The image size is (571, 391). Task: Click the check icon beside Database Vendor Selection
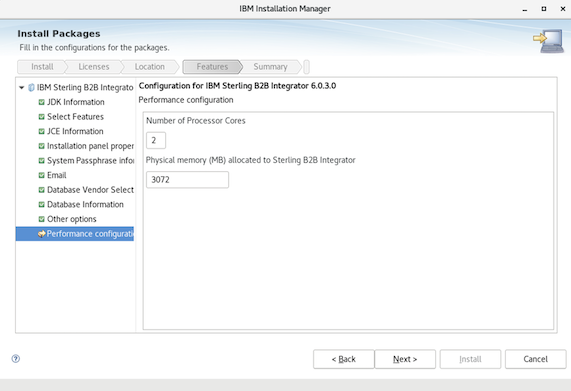point(42,190)
